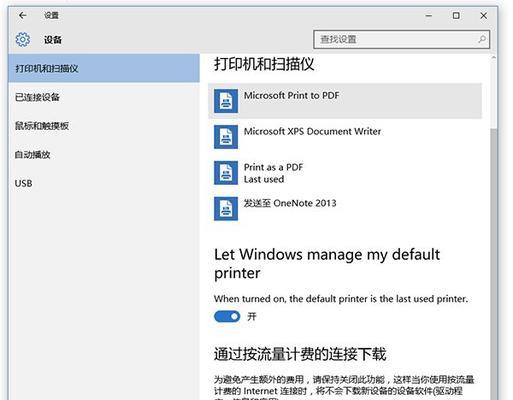This screenshot has width=513, height=400.
Task: Open 鼠标和触摸板 settings page
Action: click(x=104, y=126)
